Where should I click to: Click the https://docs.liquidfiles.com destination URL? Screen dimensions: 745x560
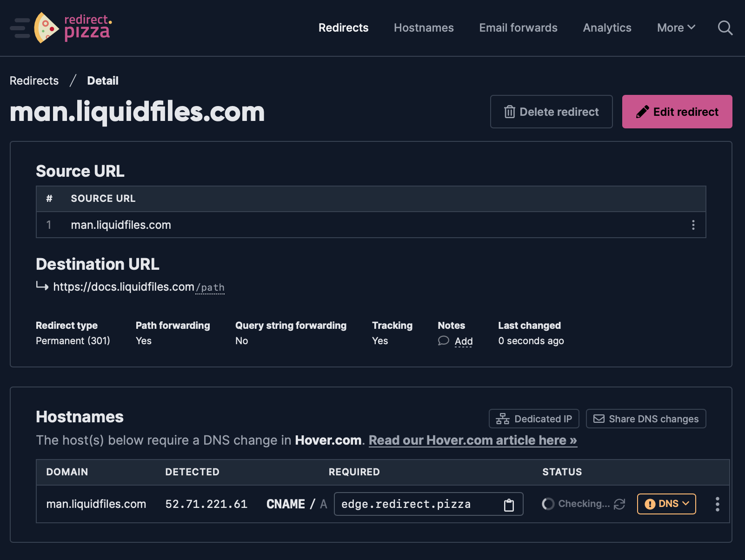pyautogui.click(x=124, y=287)
